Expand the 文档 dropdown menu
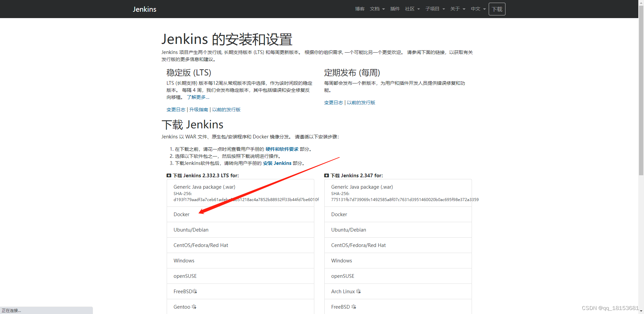 click(x=377, y=9)
